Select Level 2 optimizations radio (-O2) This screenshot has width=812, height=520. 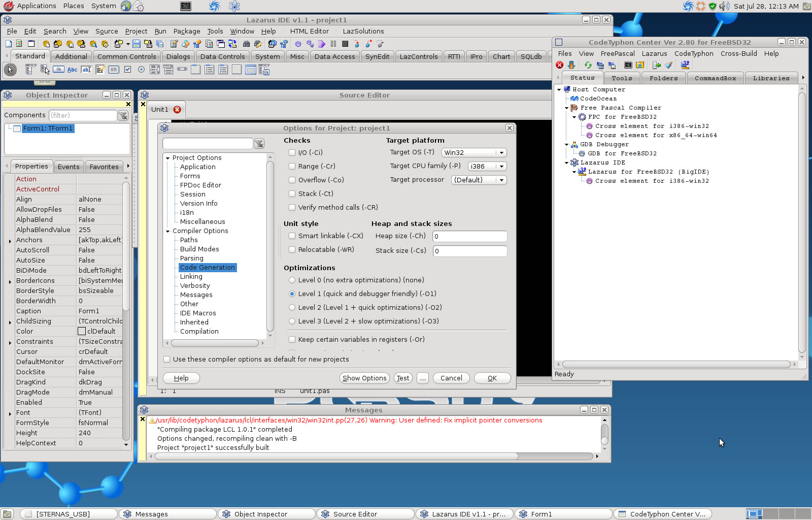pos(292,307)
